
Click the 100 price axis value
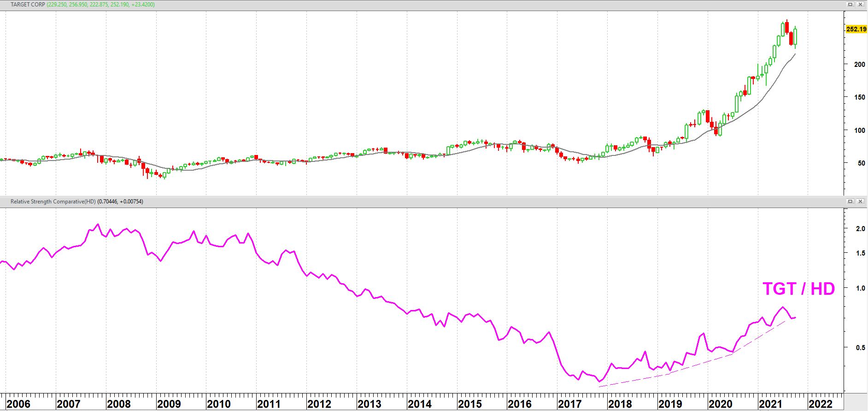[x=860, y=130]
